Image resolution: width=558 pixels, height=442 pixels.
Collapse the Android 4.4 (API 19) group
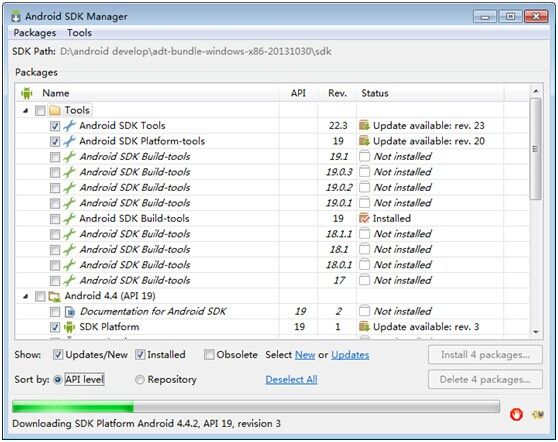coord(25,296)
